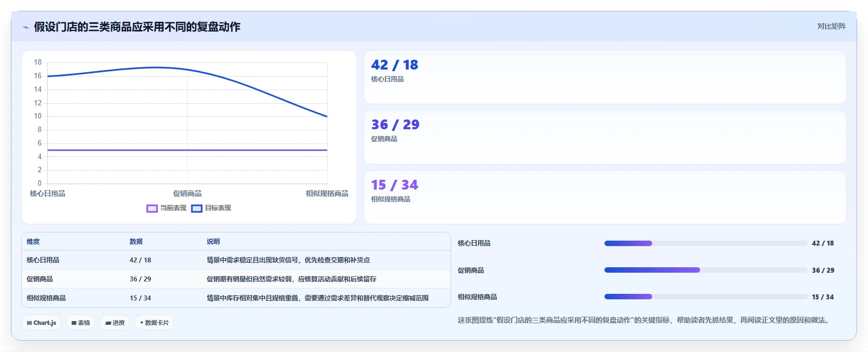Click 36 / 29 value right of progress bar

(x=823, y=271)
